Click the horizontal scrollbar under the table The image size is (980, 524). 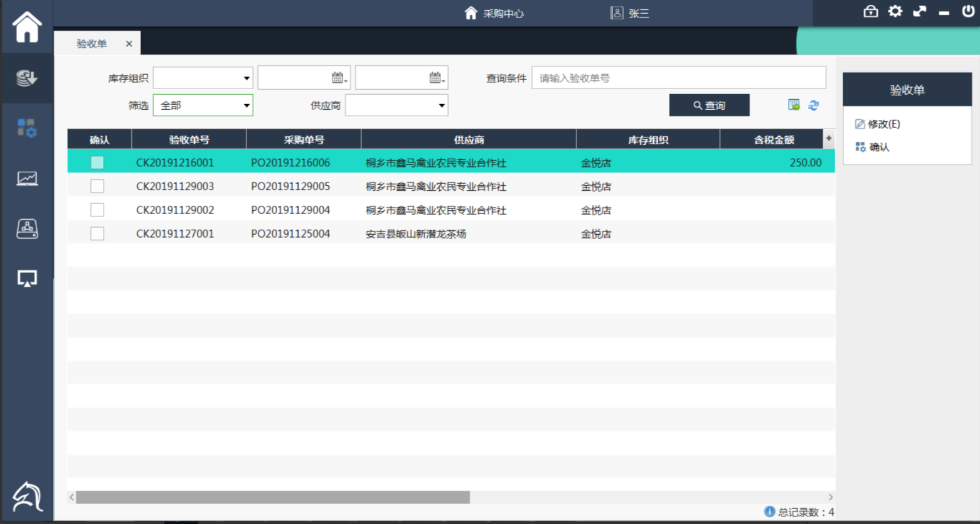272,497
